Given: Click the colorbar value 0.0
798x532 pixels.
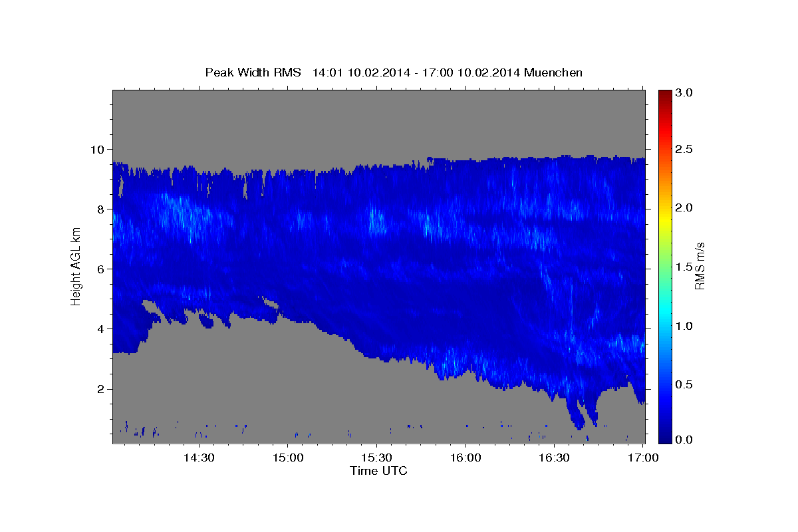Looking at the screenshot, I should [684, 440].
